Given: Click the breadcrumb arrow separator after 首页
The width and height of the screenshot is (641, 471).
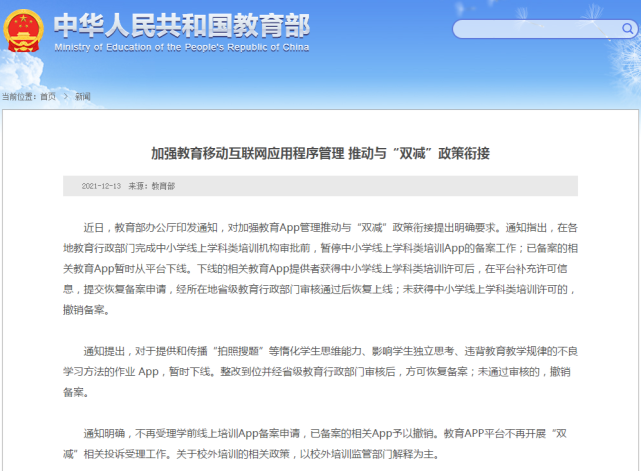Looking at the screenshot, I should tap(65, 97).
